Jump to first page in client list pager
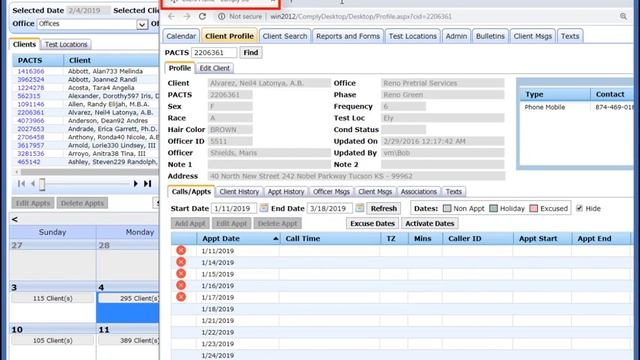The width and height of the screenshot is (640, 360). [21, 184]
